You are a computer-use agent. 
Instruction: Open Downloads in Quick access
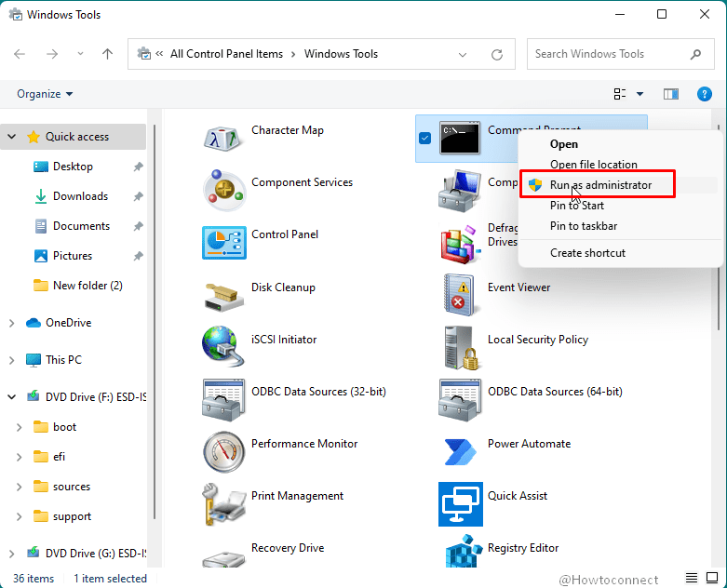point(80,196)
